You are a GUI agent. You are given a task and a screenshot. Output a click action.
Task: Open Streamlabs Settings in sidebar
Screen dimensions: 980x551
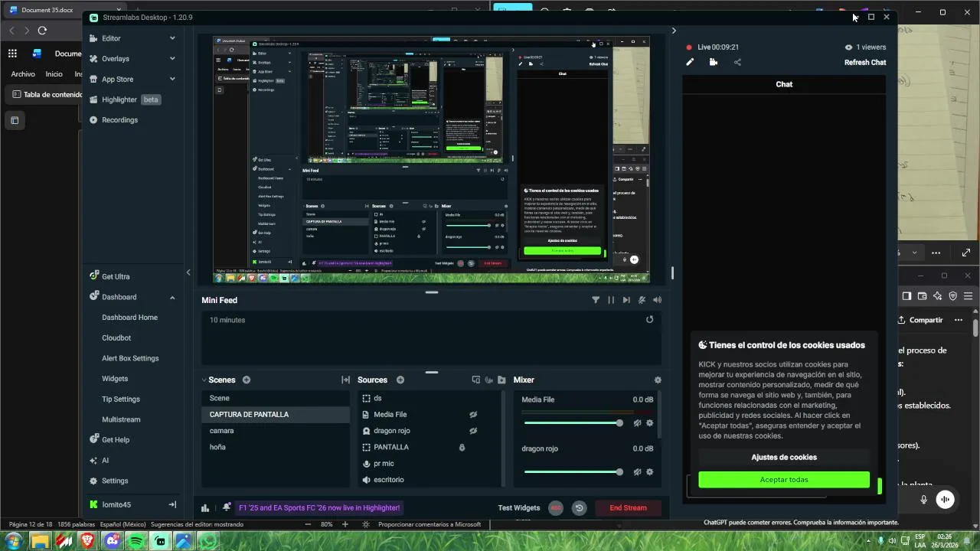point(115,481)
